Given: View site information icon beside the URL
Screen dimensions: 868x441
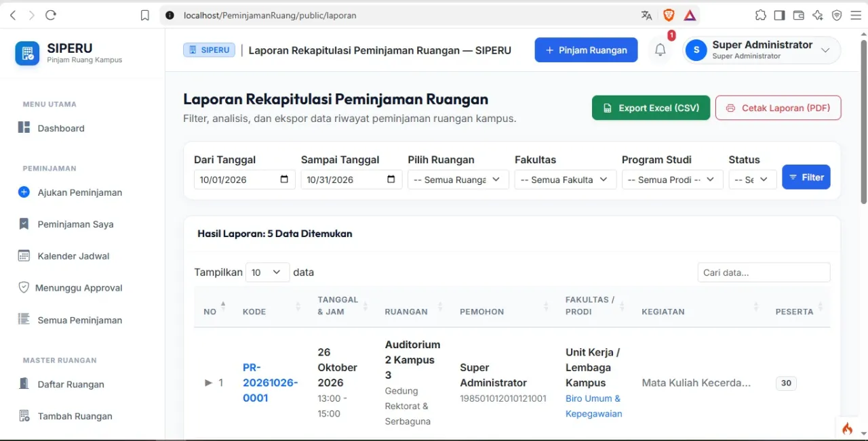Looking at the screenshot, I should tap(170, 15).
